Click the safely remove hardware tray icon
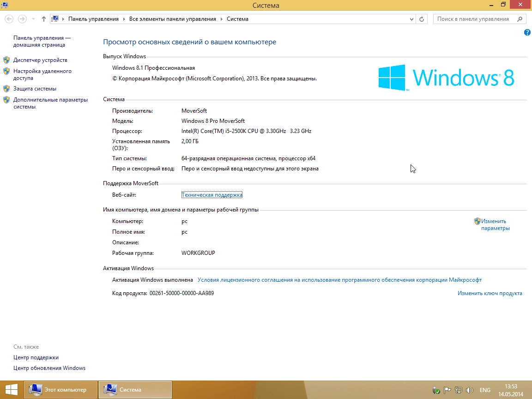Screen dimensions: 532x399 436,390
